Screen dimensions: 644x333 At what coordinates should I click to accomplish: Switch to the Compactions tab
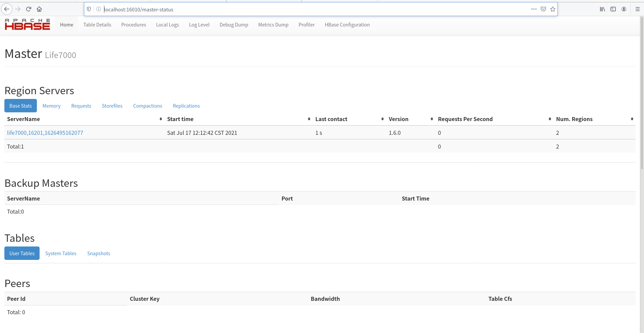pos(148,106)
